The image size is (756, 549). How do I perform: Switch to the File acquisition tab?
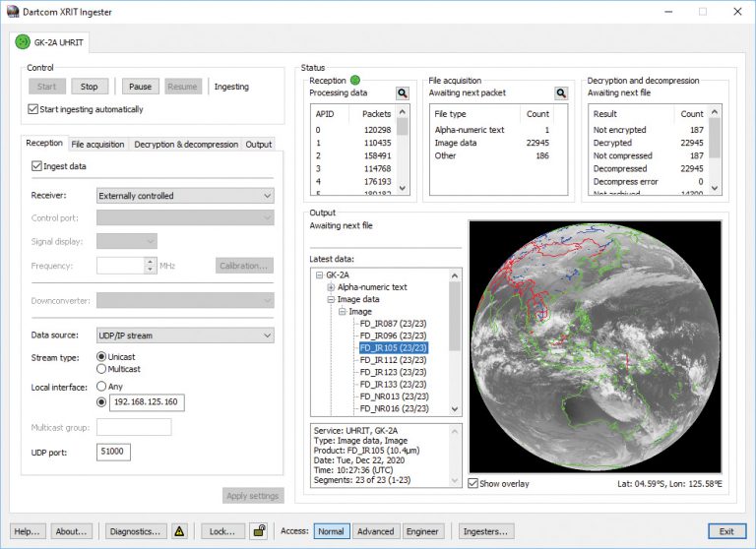tap(97, 144)
